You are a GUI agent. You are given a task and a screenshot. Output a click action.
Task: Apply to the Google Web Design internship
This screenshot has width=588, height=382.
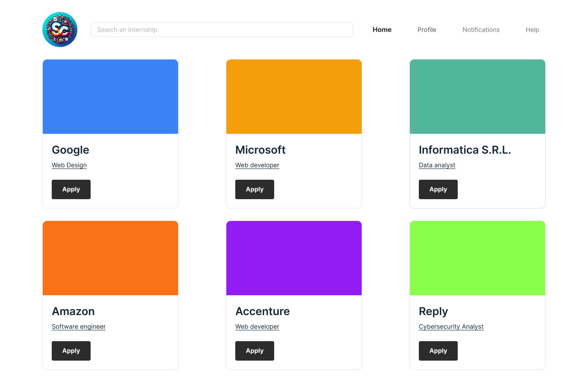[71, 189]
